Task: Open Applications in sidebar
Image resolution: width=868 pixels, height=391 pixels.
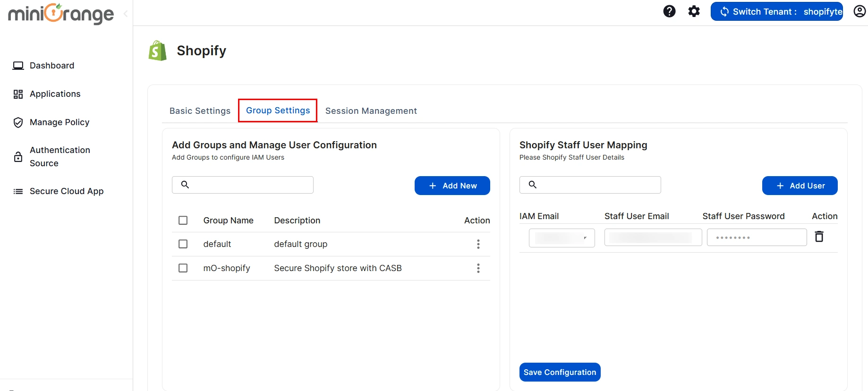Action: [55, 94]
